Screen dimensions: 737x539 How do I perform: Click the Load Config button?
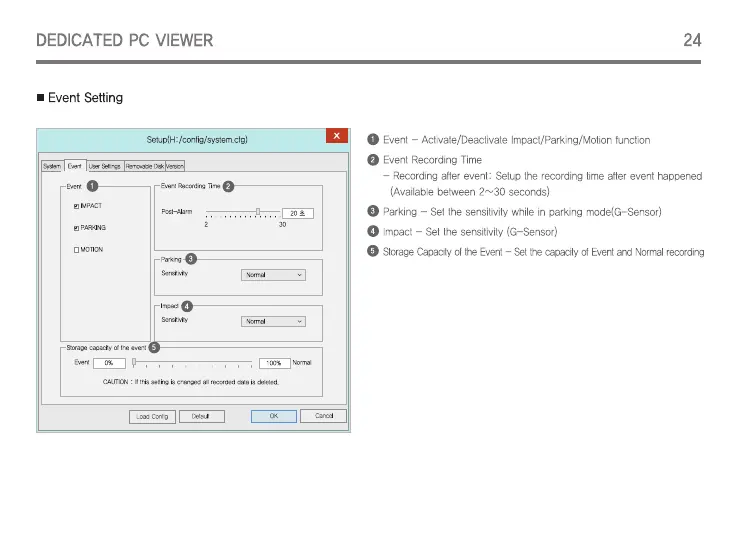(152, 417)
